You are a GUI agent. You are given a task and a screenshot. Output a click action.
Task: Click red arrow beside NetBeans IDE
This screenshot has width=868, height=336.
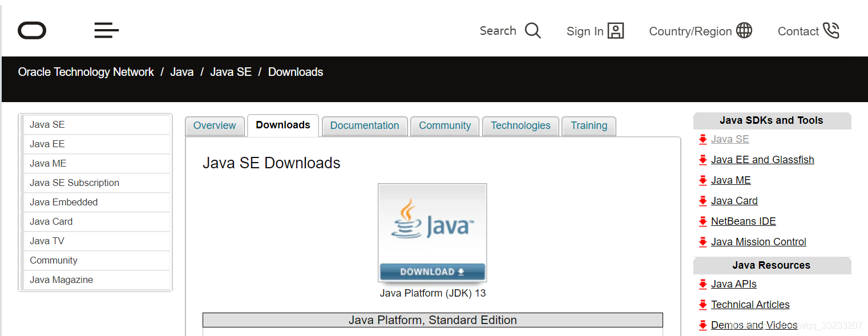pos(703,221)
